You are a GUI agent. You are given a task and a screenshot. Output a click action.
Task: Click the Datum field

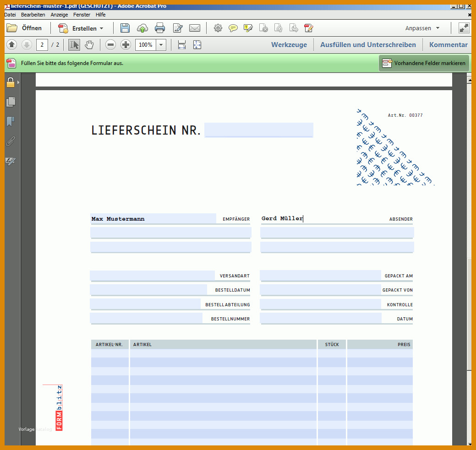pyautogui.click(x=321, y=318)
